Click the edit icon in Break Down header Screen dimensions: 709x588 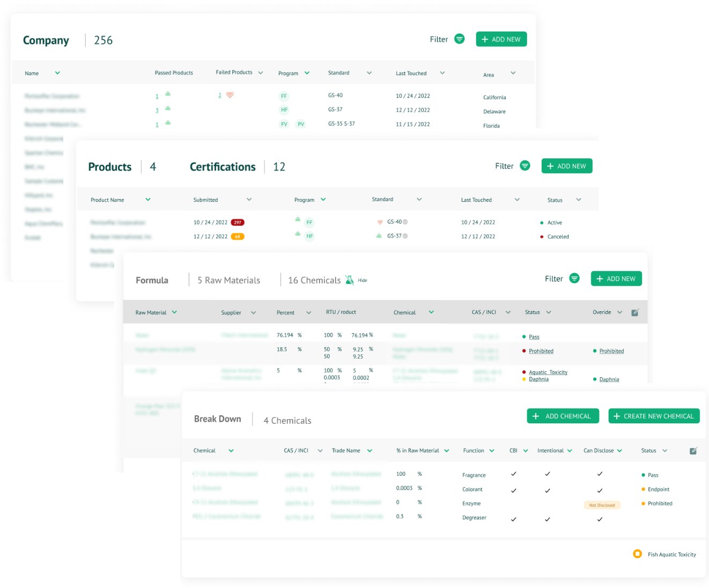[x=693, y=451]
